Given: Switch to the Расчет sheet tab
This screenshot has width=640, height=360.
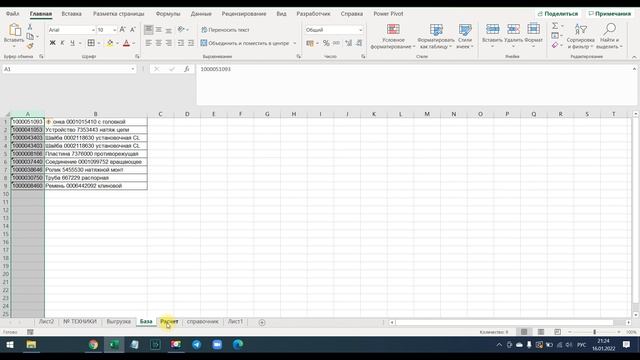Looking at the screenshot, I should [169, 322].
